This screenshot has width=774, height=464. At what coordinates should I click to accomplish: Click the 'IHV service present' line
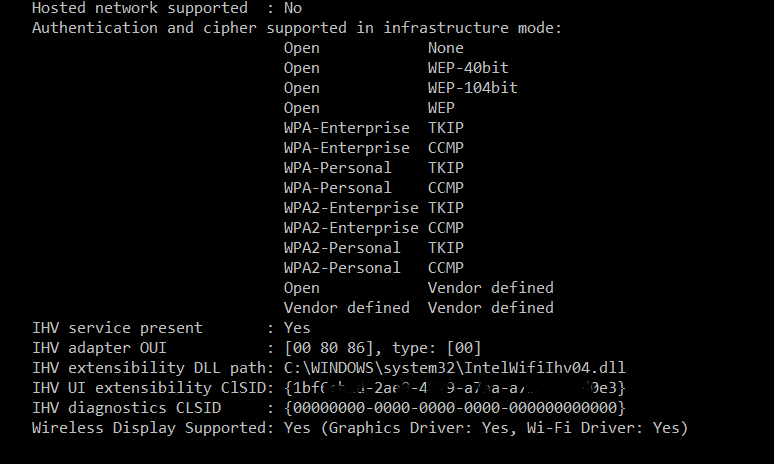coord(171,328)
